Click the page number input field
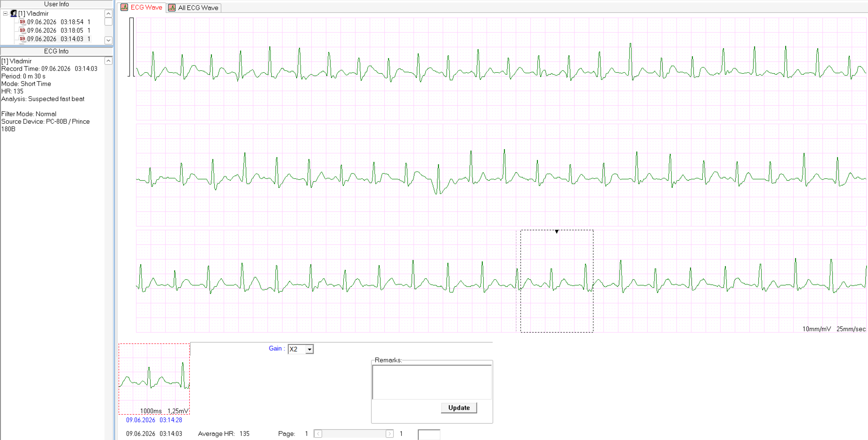The image size is (868, 440). click(429, 434)
